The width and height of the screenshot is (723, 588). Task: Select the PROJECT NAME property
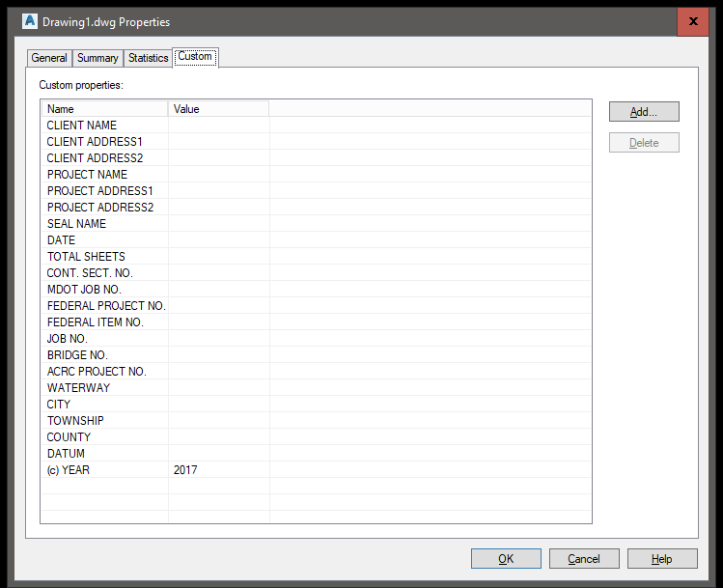click(x=316, y=175)
